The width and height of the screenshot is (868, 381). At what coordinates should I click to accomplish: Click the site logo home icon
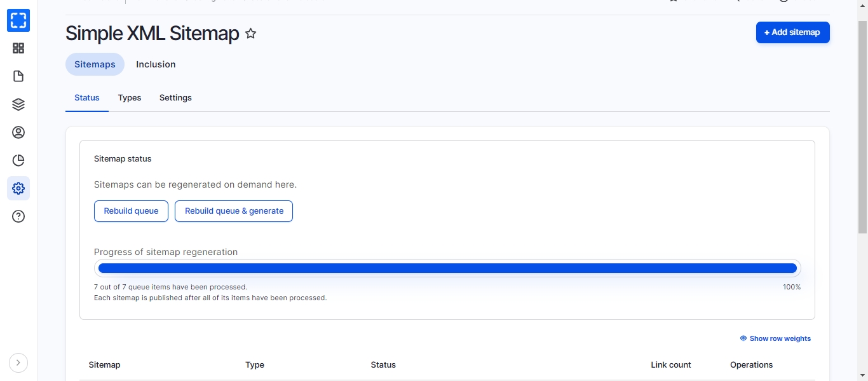point(18,20)
